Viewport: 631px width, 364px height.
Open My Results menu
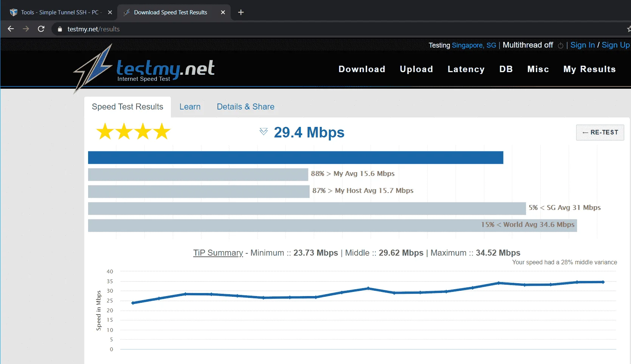pos(589,69)
